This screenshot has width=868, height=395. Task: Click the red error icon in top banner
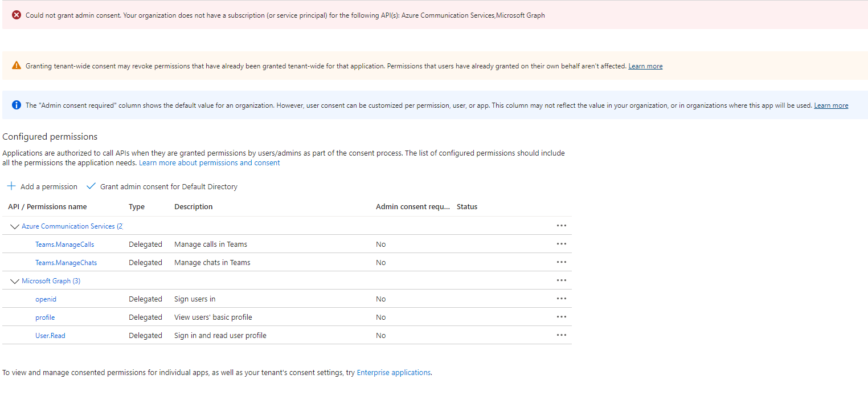click(17, 15)
